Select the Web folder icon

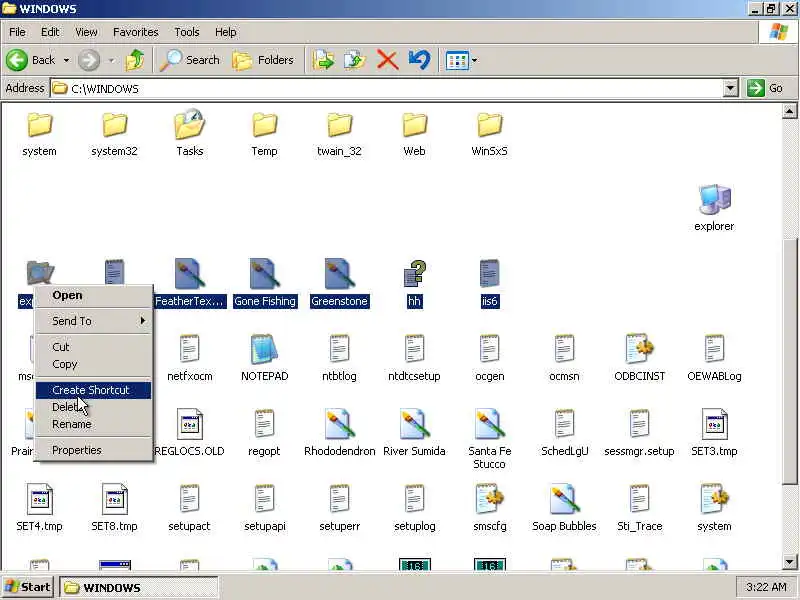(x=414, y=126)
